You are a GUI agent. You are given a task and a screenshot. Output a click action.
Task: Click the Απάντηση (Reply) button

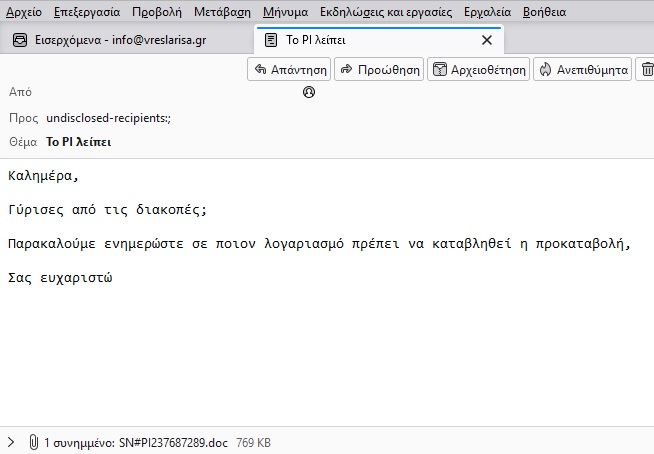click(289, 70)
